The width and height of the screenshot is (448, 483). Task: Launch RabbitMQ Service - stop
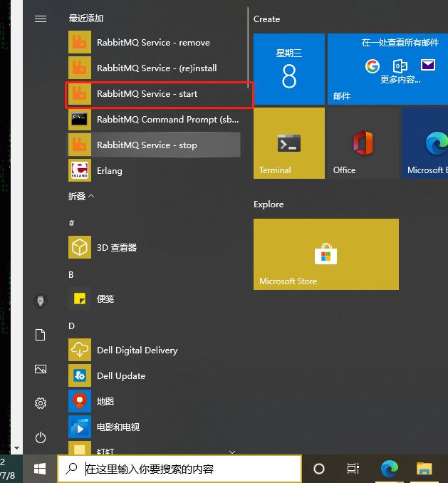point(154,145)
